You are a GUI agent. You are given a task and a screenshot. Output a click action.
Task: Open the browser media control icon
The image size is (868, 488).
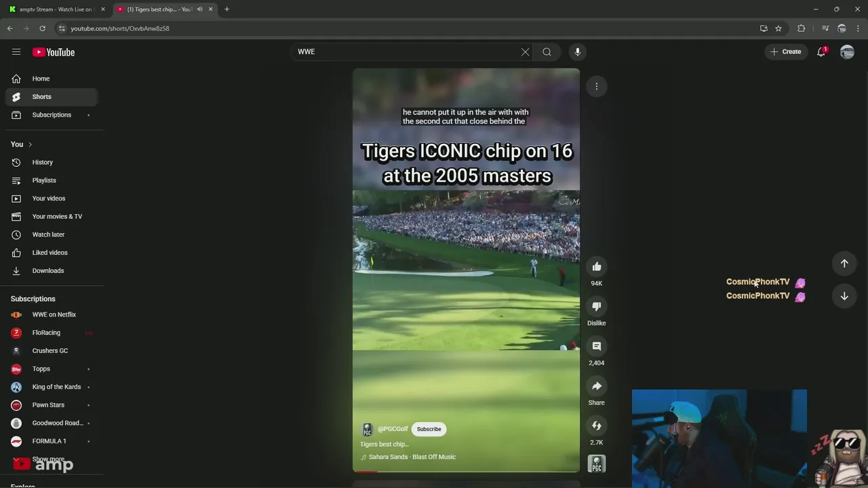(825, 28)
